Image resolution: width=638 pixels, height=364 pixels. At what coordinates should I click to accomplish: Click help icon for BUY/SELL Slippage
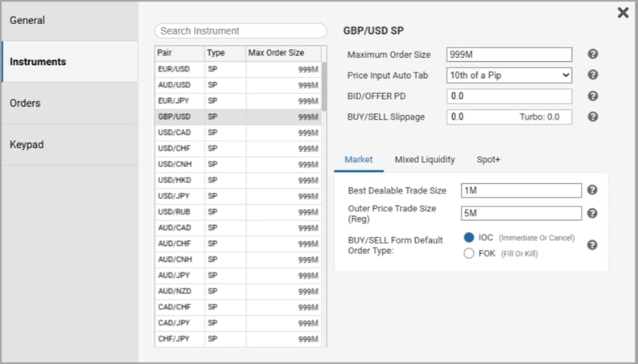[593, 117]
